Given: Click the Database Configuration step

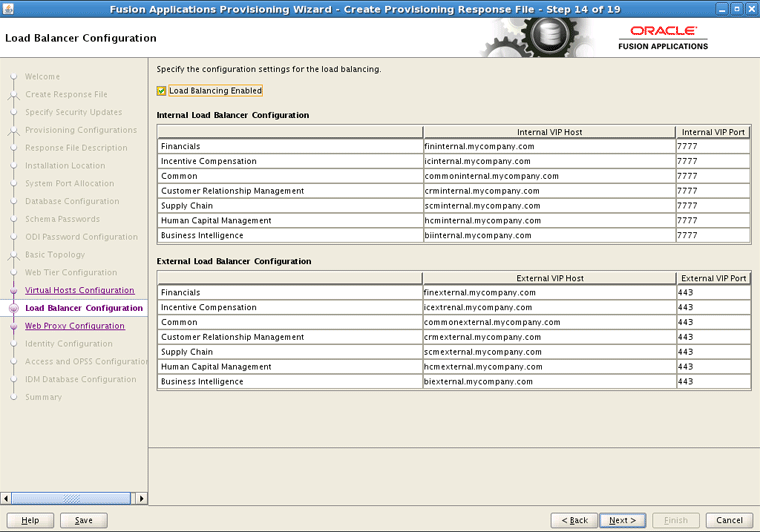Looking at the screenshot, I should pyautogui.click(x=72, y=201).
